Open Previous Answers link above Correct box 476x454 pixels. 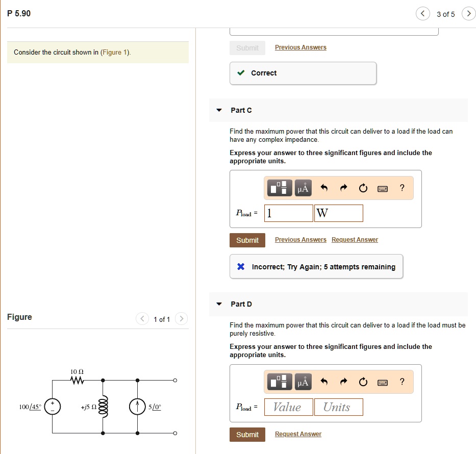pos(300,47)
